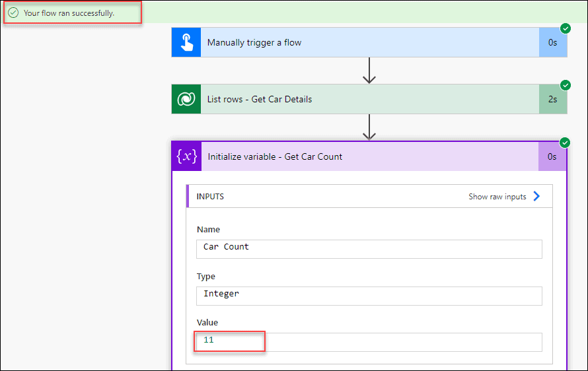Image resolution: width=588 pixels, height=371 pixels.
Task: Click the 'Your flow ran successfully.' message
Action: [x=69, y=13]
